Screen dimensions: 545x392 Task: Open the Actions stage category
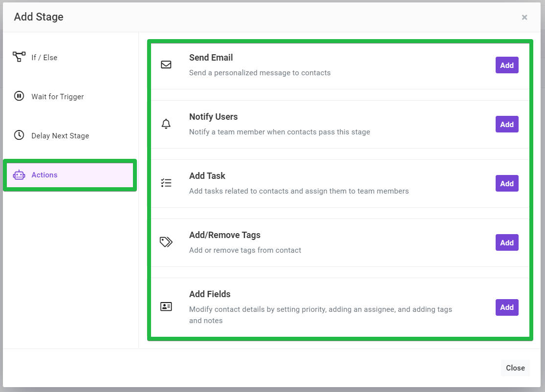coord(69,175)
